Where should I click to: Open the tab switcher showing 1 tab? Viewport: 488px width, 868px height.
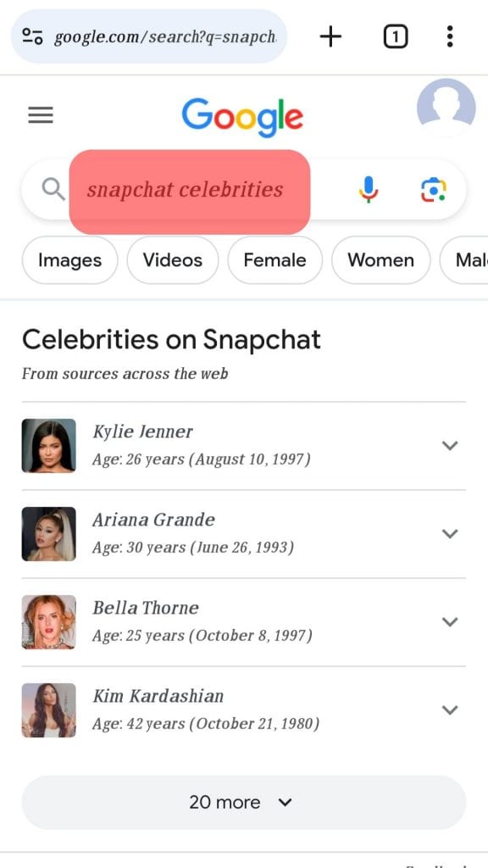(x=396, y=36)
